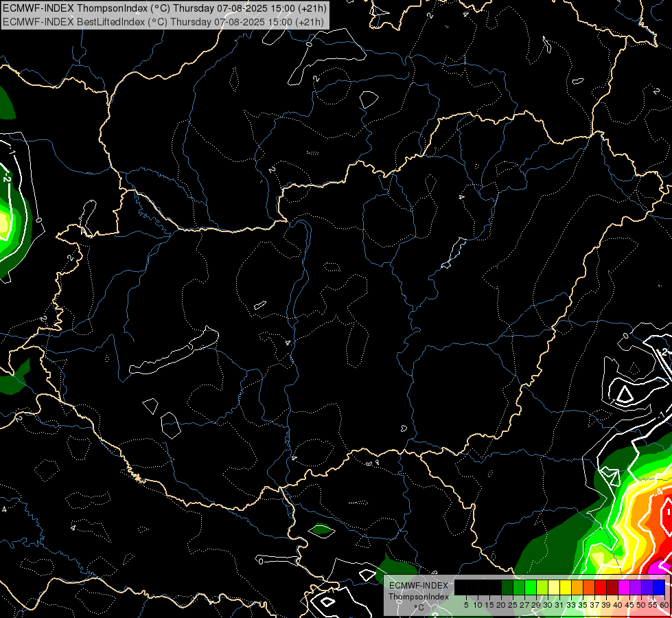Select the blue 55-60 legend swatch
672x618 pixels.
point(659,587)
